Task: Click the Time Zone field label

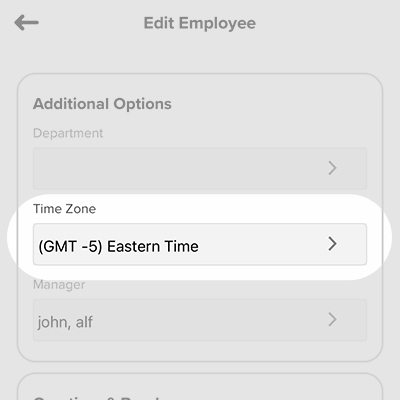Action: point(65,209)
